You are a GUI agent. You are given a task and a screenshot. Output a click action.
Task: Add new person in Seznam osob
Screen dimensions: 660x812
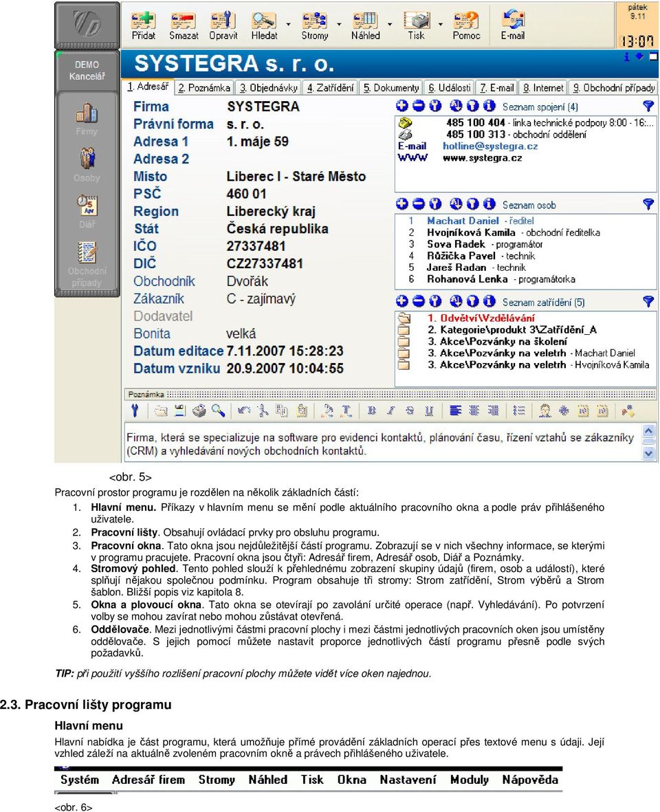[x=401, y=204]
